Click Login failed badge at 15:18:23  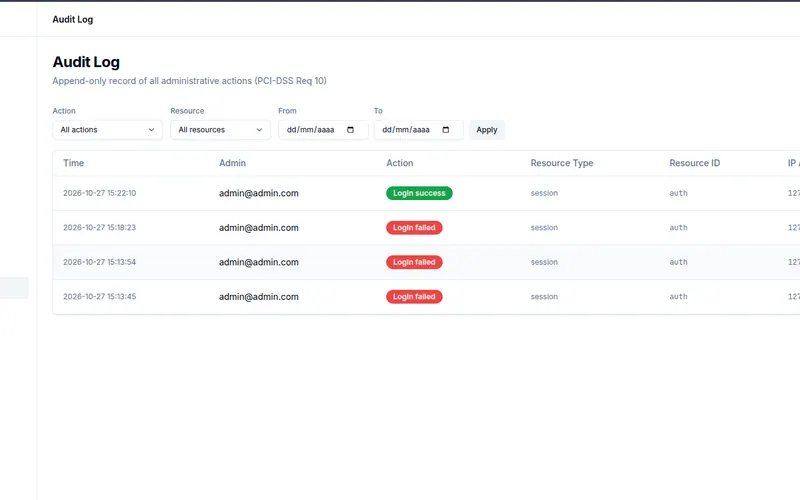coord(414,228)
